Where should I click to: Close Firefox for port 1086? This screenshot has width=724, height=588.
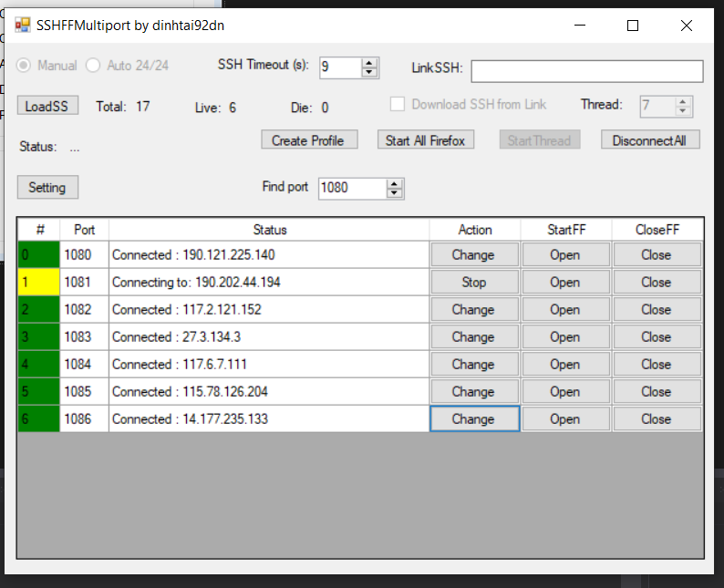click(x=656, y=419)
